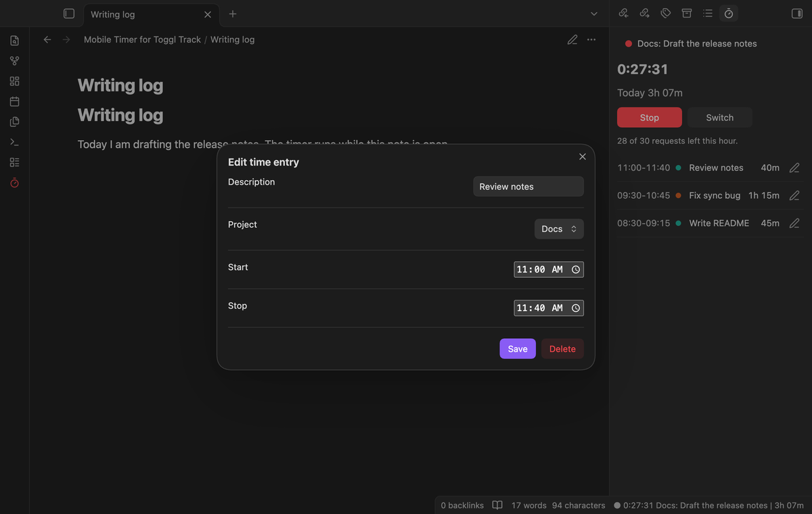Open today's daily note calendar icon
Viewport: 812px width, 514px height.
click(x=14, y=101)
